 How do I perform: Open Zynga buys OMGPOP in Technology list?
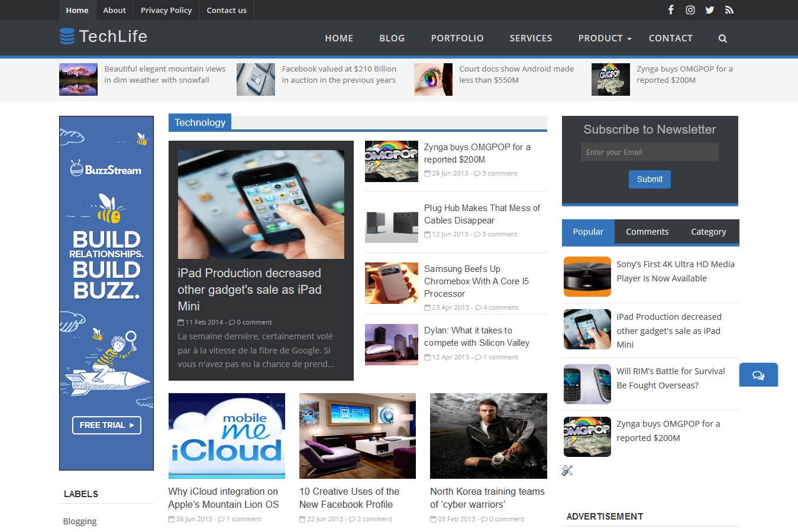pyautogui.click(x=477, y=153)
